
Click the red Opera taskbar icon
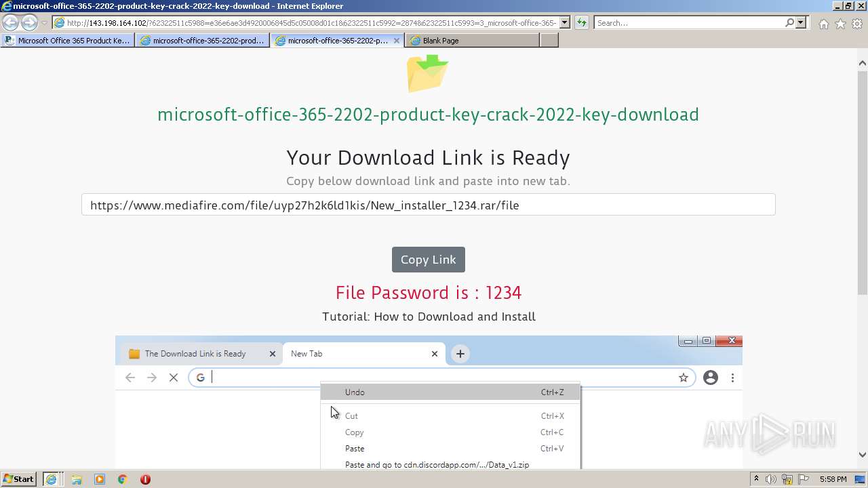145,479
